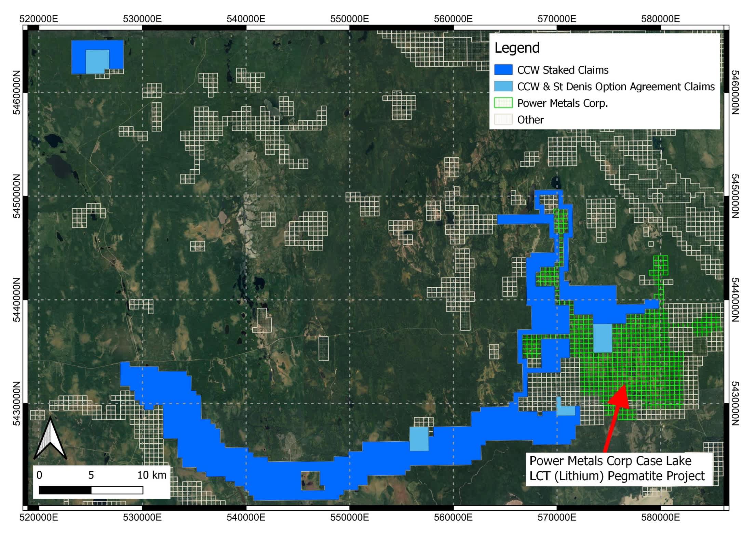Image resolution: width=756 pixels, height=536 pixels.
Task: Click the Case Lake LCT Pegmatite Project label
Action: (x=617, y=469)
